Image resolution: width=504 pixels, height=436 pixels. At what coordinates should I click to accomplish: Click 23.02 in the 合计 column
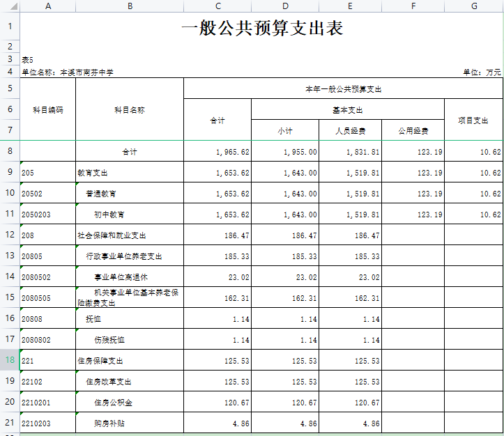[217, 277]
